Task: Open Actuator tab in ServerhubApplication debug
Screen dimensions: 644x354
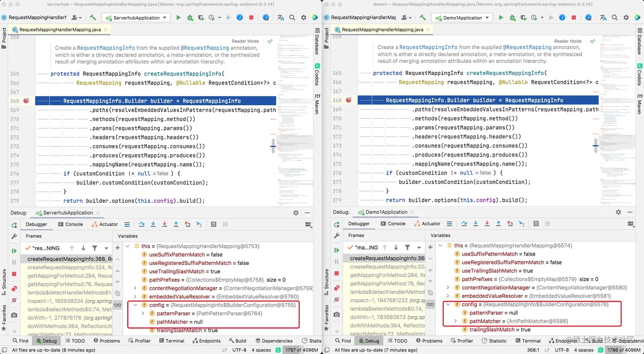Action: (x=105, y=224)
